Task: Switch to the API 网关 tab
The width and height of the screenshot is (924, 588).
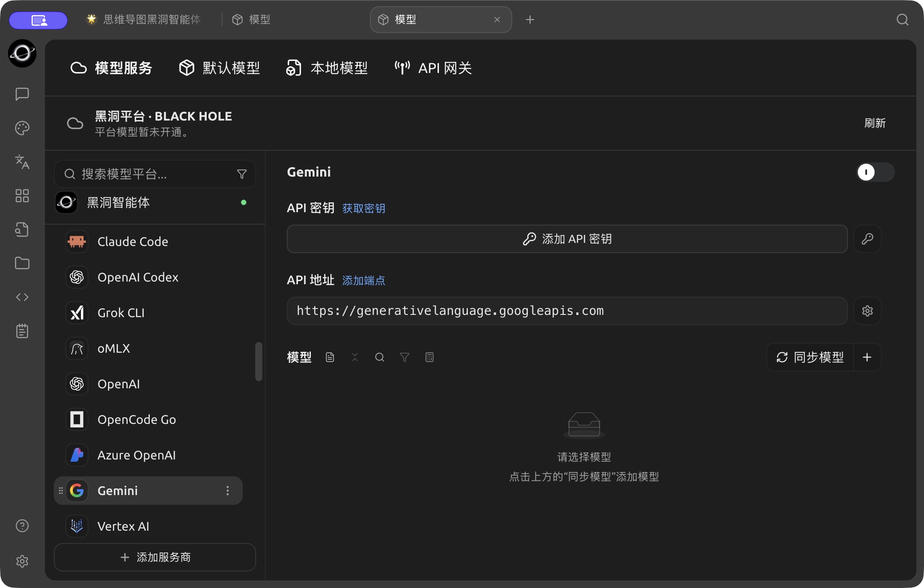Action: click(x=434, y=68)
